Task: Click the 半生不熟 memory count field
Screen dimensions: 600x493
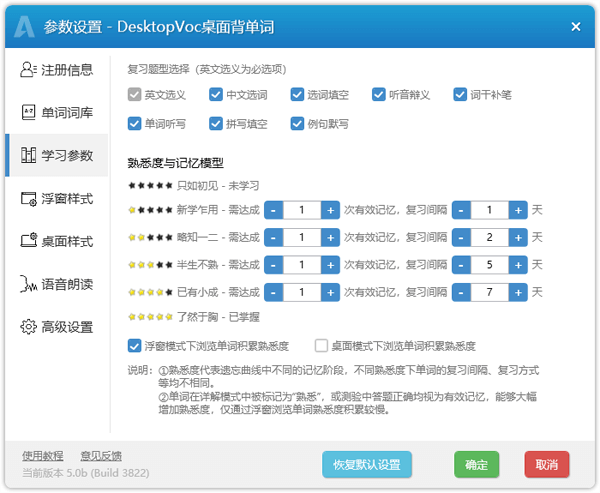Action: (x=302, y=265)
